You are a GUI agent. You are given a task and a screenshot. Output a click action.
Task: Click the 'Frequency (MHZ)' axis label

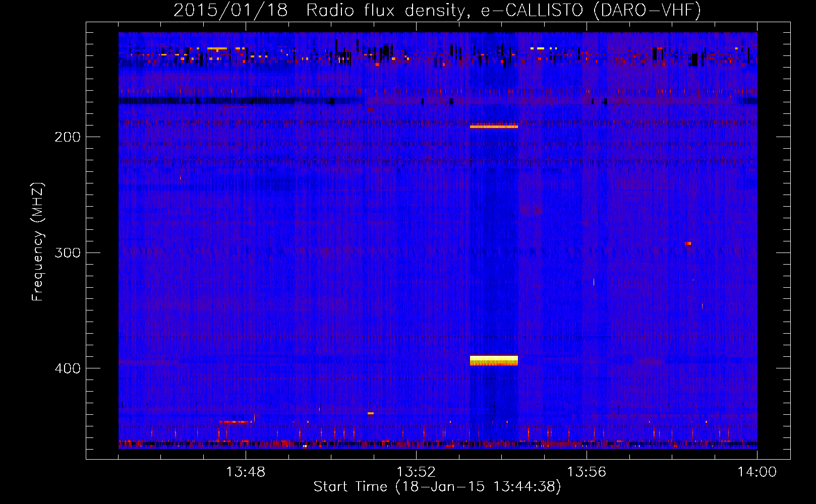(38, 242)
